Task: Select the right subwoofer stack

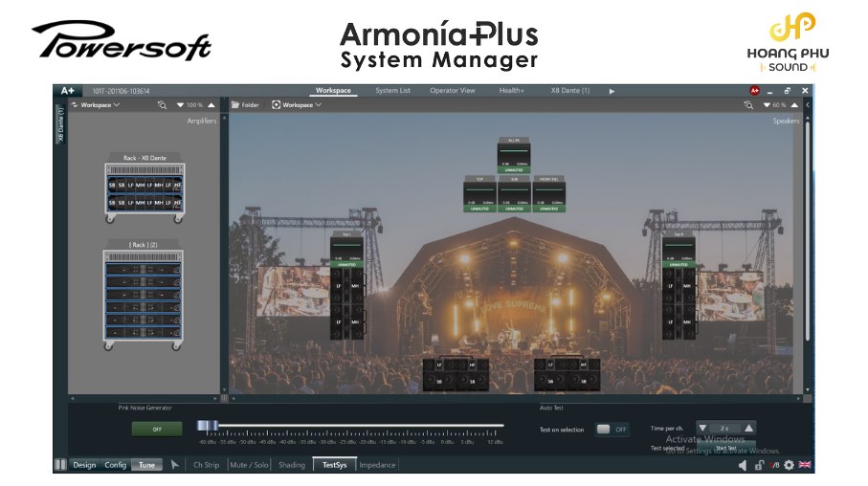Action: (567, 374)
